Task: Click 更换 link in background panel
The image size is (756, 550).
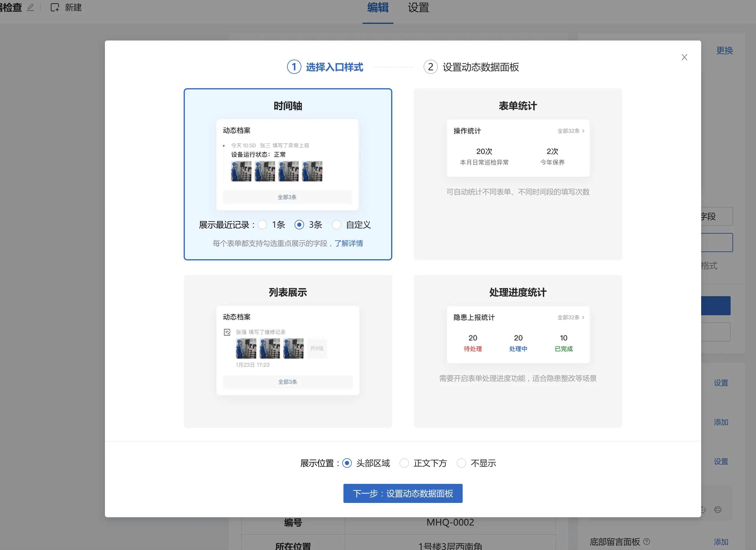Action: click(x=724, y=51)
